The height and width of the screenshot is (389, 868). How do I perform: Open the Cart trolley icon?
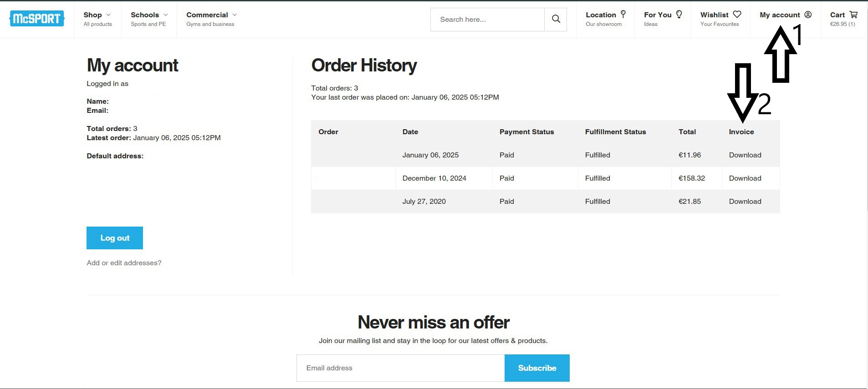click(x=853, y=15)
